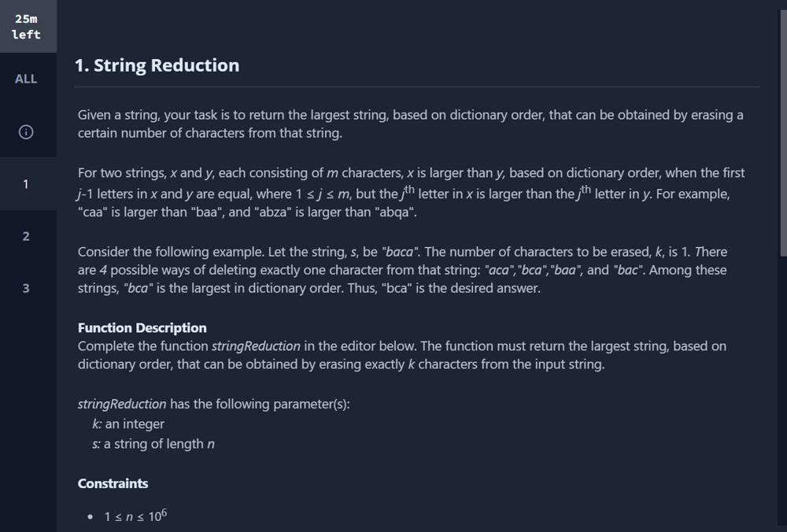Click the italic "baca" example string
This screenshot has width=787, height=532.
pos(401,252)
